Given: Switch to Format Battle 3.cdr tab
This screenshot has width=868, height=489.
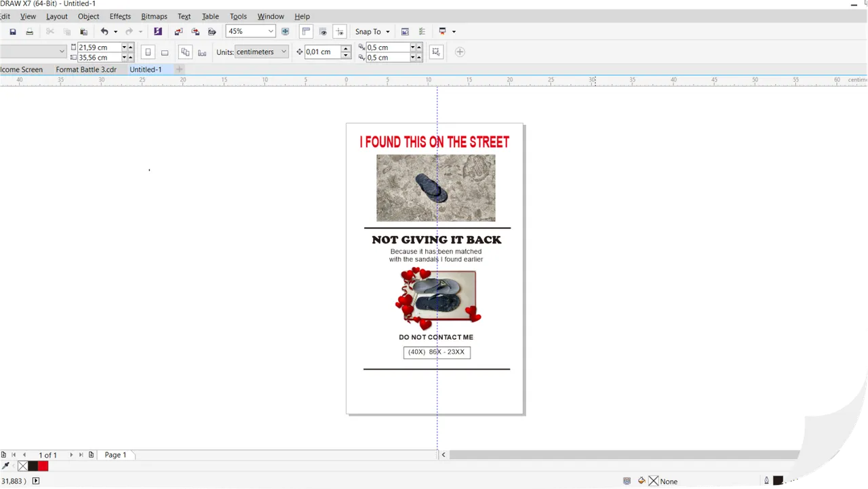Looking at the screenshot, I should coord(86,69).
